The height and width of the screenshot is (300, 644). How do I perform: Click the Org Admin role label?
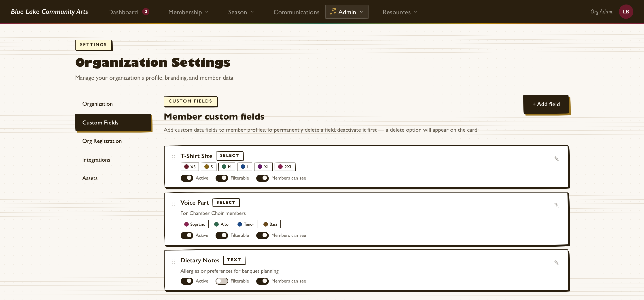(602, 12)
